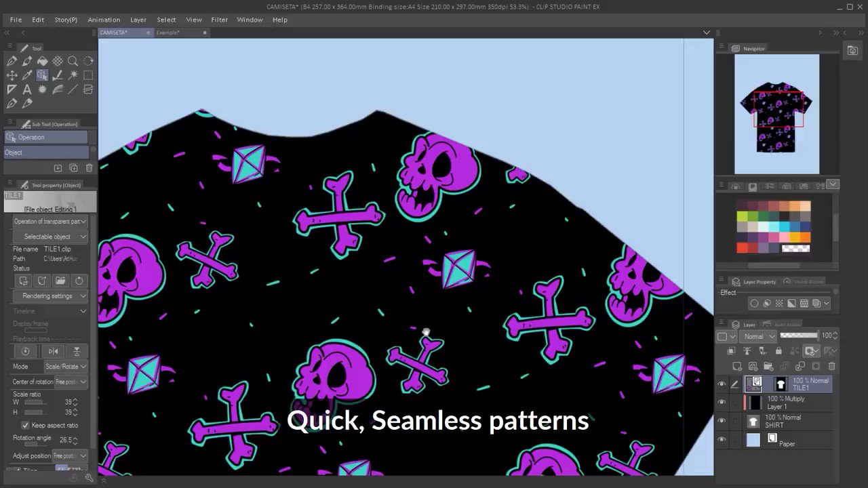Open the Adjust position dropdown
Image resolution: width=868 pixels, height=488 pixels.
coord(70,455)
